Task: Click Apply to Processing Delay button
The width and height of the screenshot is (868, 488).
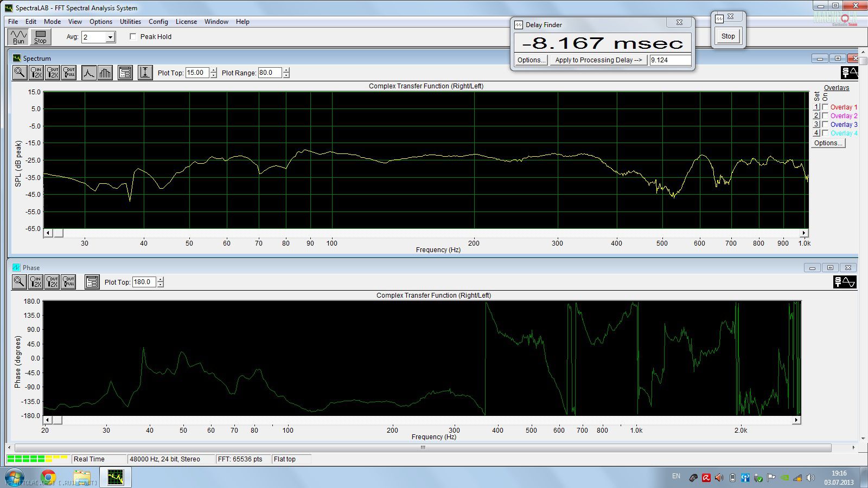Action: [x=598, y=60]
